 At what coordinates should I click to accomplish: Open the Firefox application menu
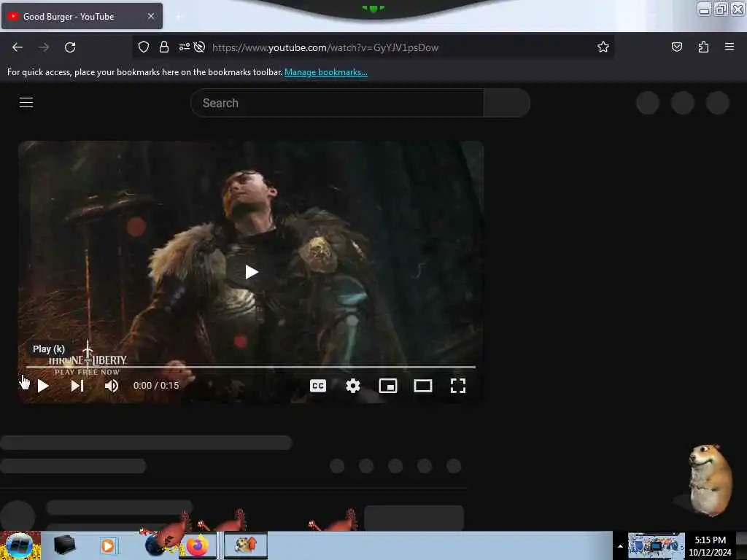(729, 47)
